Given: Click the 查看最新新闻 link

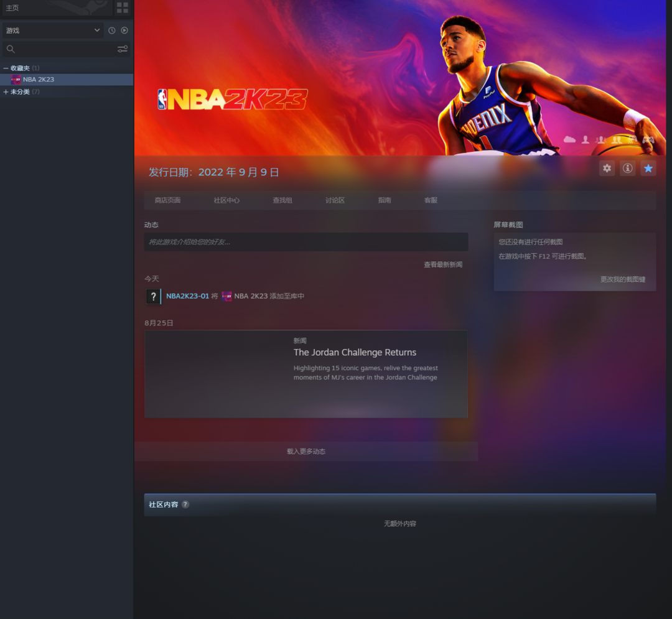Looking at the screenshot, I should click(x=442, y=264).
